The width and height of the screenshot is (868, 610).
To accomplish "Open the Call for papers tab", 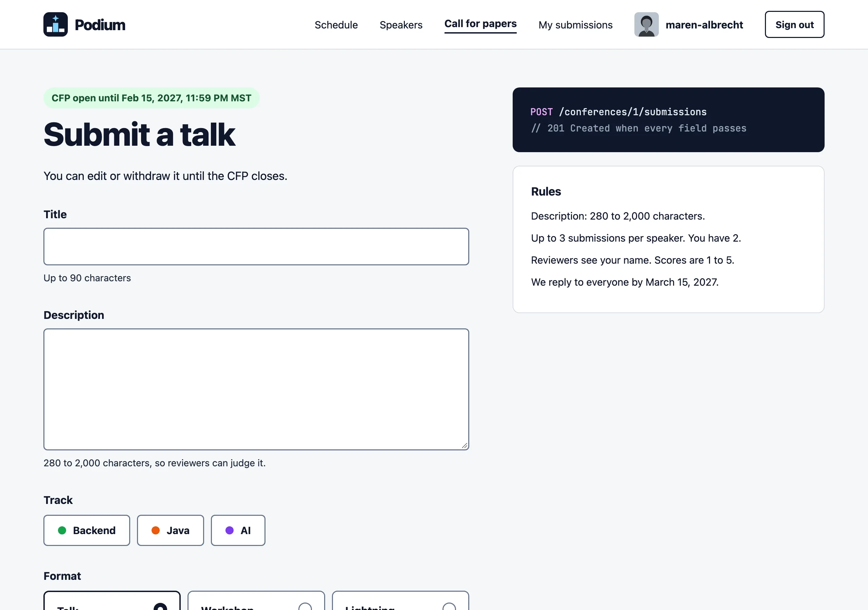I will 480,24.
